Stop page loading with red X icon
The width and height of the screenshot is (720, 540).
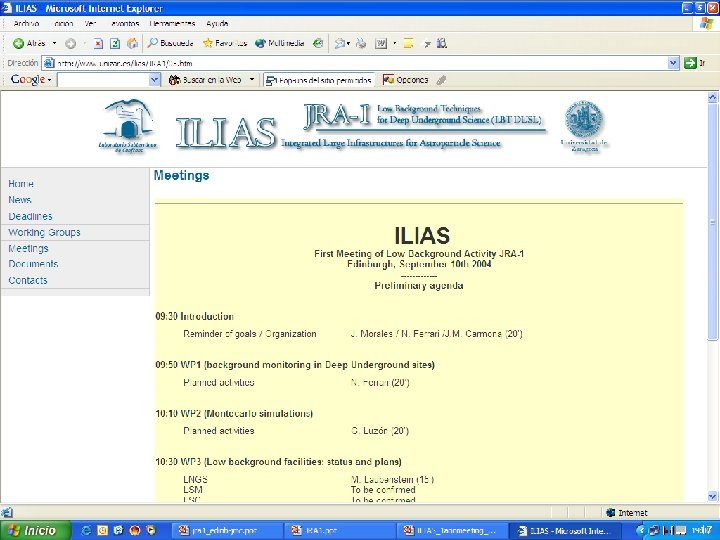point(98,44)
